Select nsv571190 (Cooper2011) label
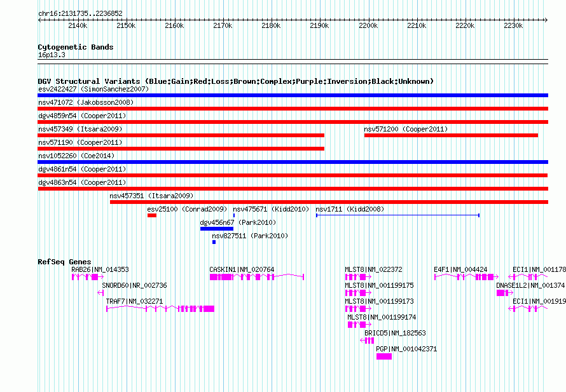This screenshot has height=392, width=566. (80, 142)
